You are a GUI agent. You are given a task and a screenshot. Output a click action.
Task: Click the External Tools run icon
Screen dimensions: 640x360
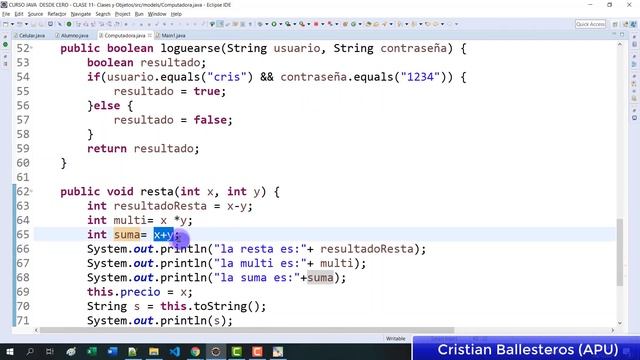302,24
